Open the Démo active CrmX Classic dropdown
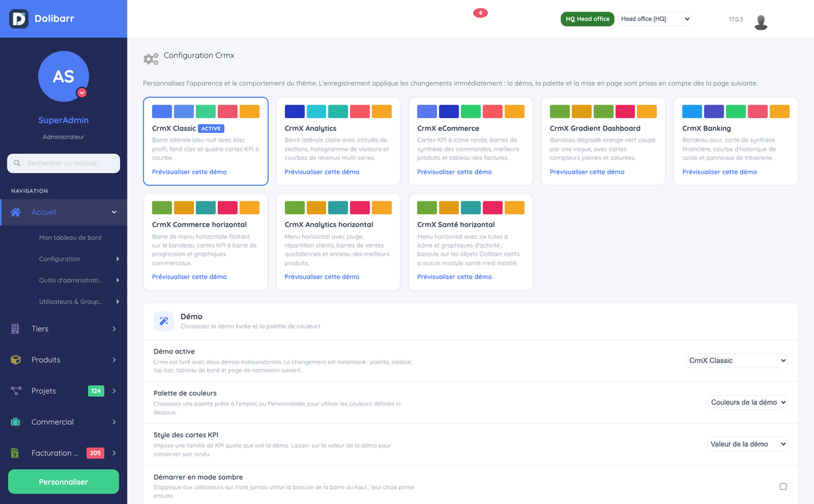Viewport: 814px width, 504px height. tap(737, 361)
